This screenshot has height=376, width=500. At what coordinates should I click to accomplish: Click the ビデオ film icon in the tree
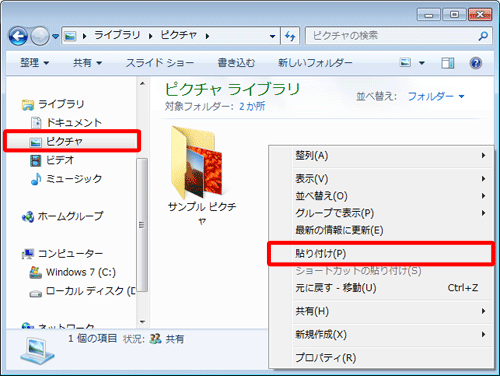point(36,160)
